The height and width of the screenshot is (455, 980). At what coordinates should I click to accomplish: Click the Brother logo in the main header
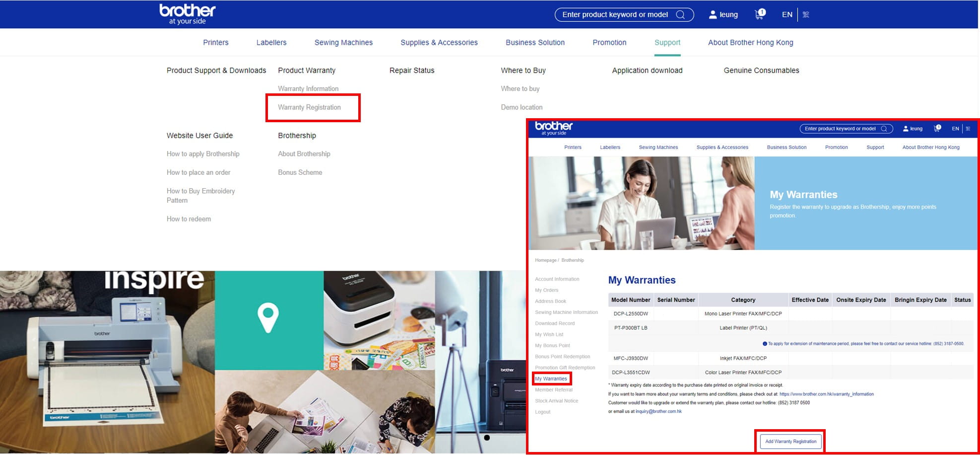click(x=187, y=14)
